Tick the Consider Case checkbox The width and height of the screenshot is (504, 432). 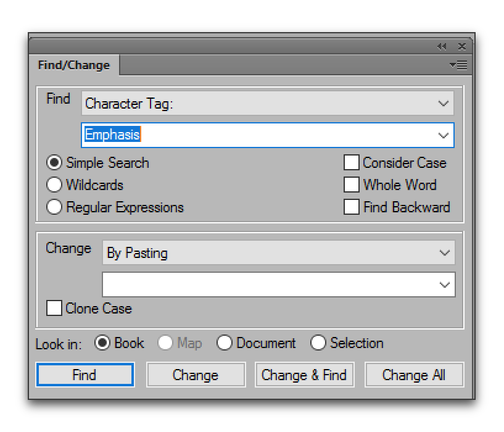coord(352,163)
